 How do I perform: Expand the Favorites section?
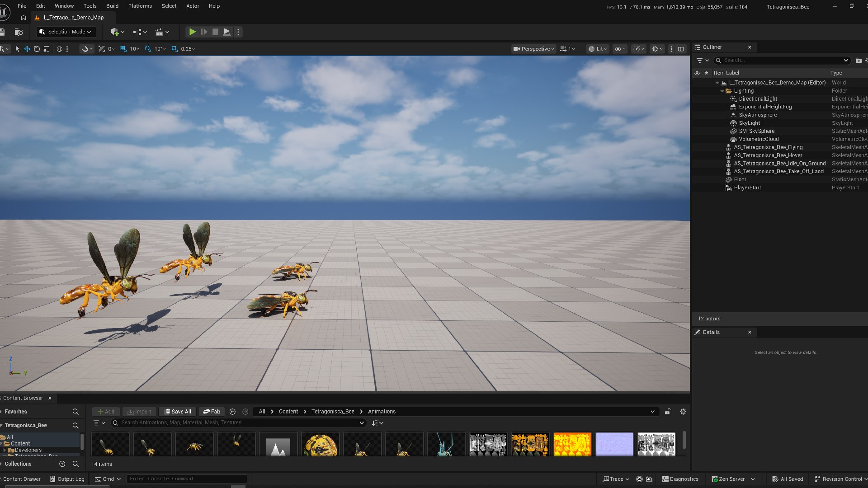click(x=2, y=412)
